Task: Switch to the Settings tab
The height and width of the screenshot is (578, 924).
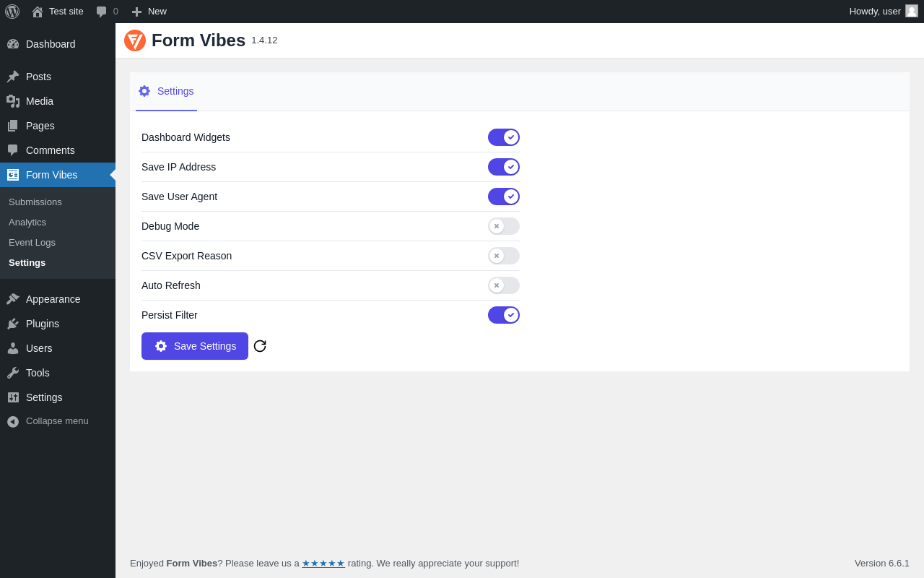Action: coord(167,91)
